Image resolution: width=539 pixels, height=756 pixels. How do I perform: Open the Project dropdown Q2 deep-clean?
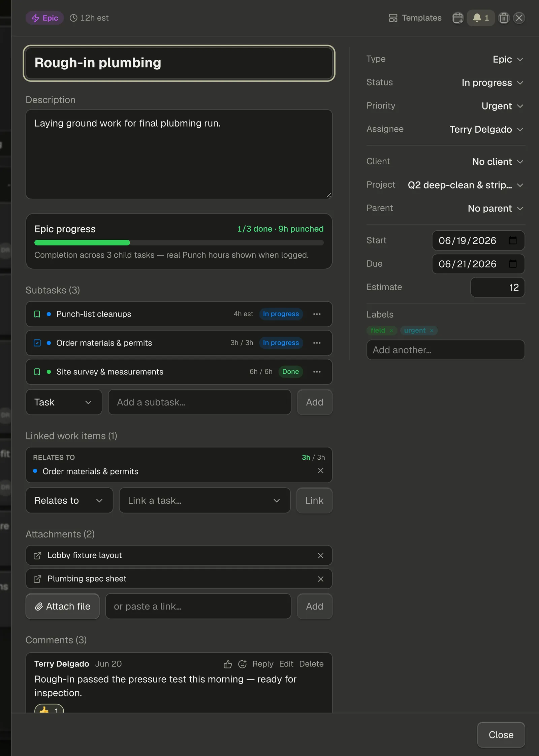[465, 185]
